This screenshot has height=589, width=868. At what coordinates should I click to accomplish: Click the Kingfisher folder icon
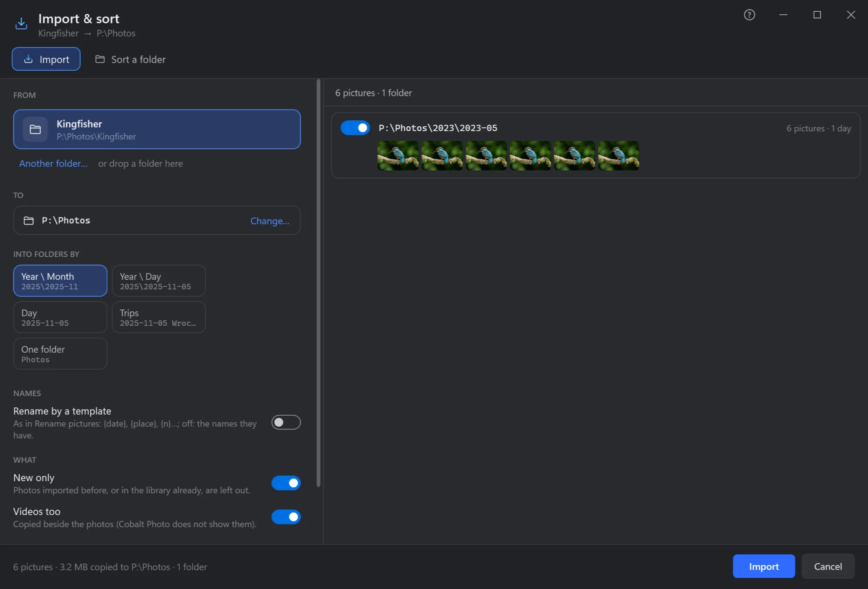click(35, 129)
